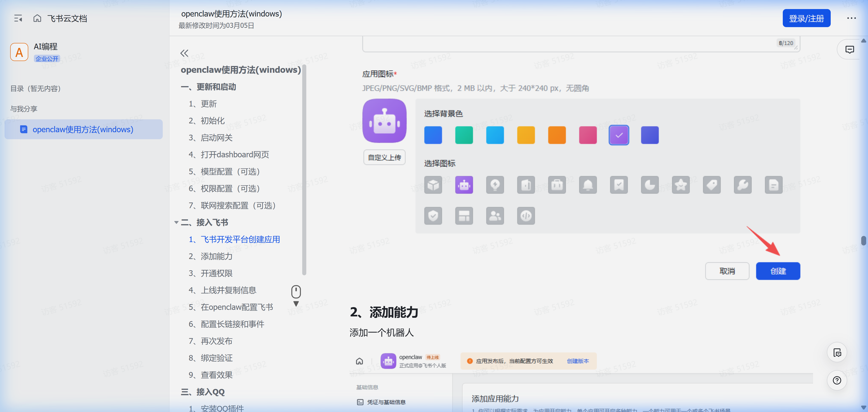
Task: Open the sidebar list icon at top left
Action: tap(18, 18)
